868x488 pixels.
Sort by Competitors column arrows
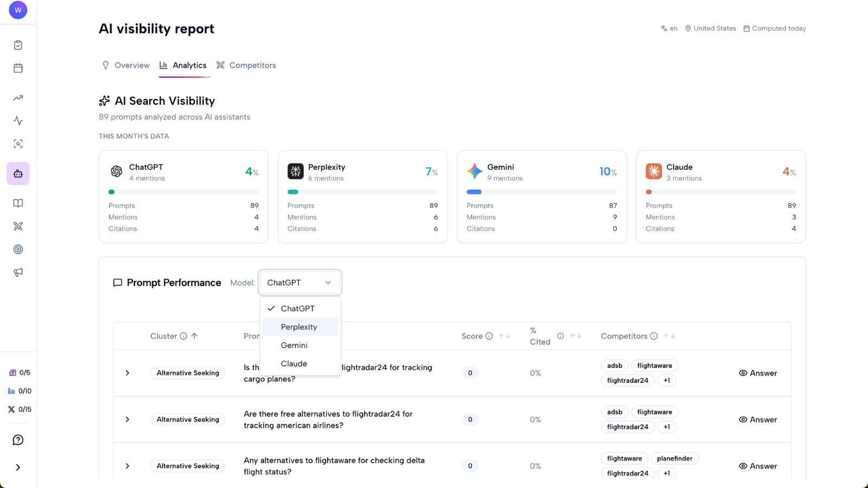coord(669,336)
